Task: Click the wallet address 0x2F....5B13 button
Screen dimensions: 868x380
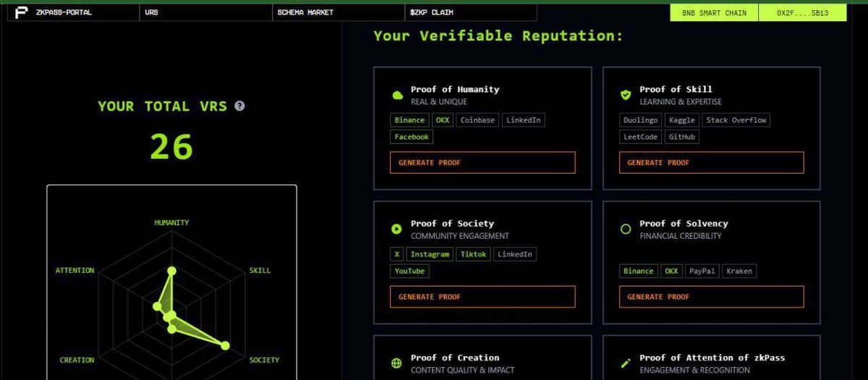Action: tap(802, 13)
